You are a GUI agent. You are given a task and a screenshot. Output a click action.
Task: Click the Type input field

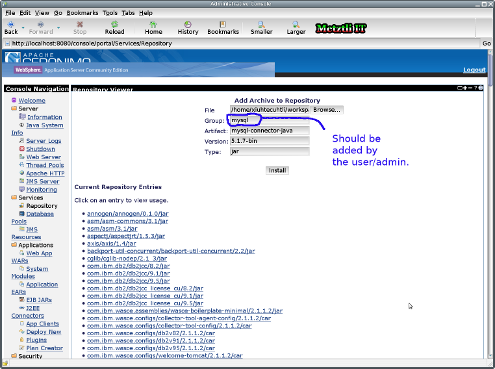click(270, 151)
